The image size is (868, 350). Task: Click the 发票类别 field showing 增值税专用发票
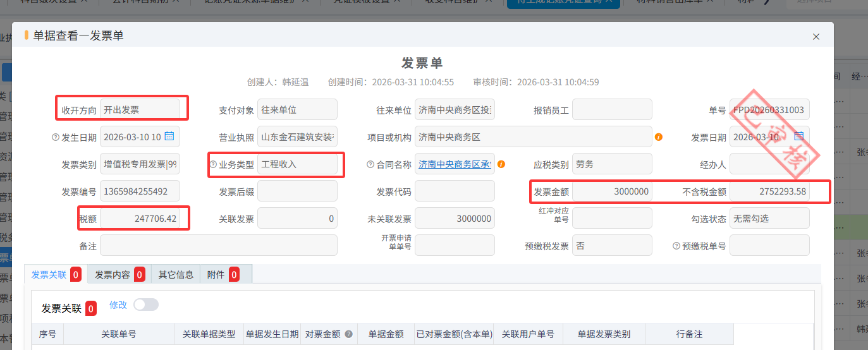[140, 164]
